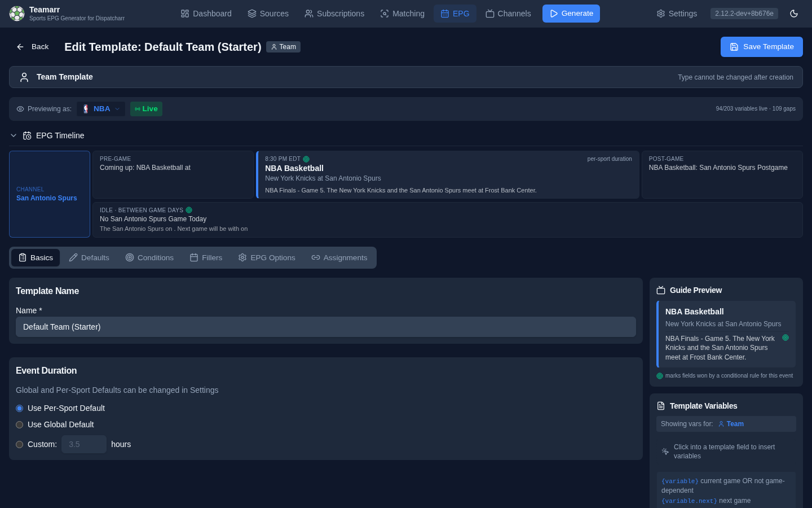Click the Team badge next to title
Viewport: 812px width, 508px height.
[x=283, y=47]
